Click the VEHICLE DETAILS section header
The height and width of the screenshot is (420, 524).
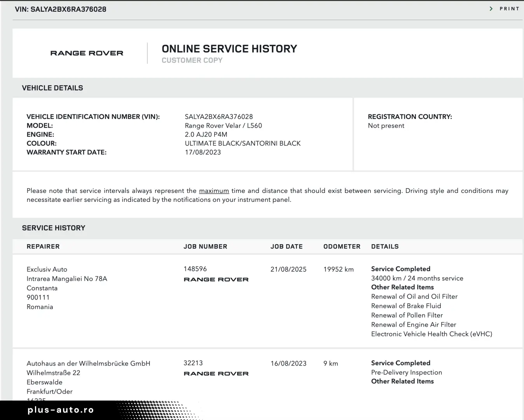pos(52,88)
